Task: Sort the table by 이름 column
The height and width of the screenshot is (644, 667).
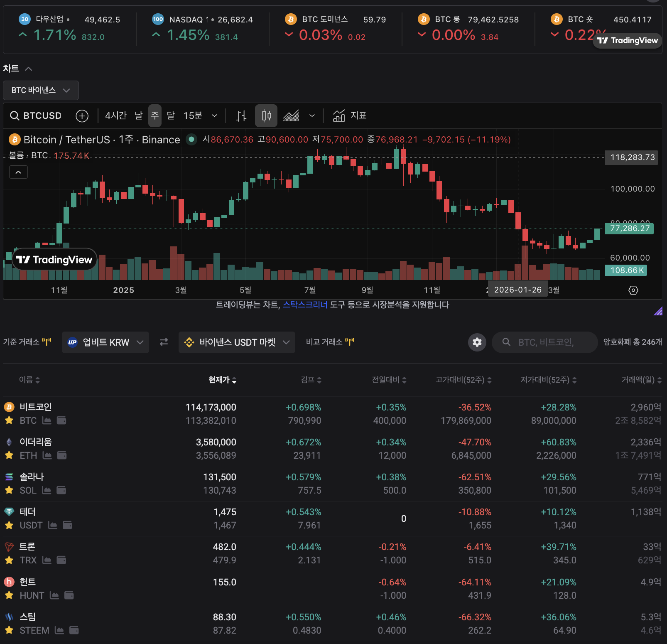Action: [29, 380]
